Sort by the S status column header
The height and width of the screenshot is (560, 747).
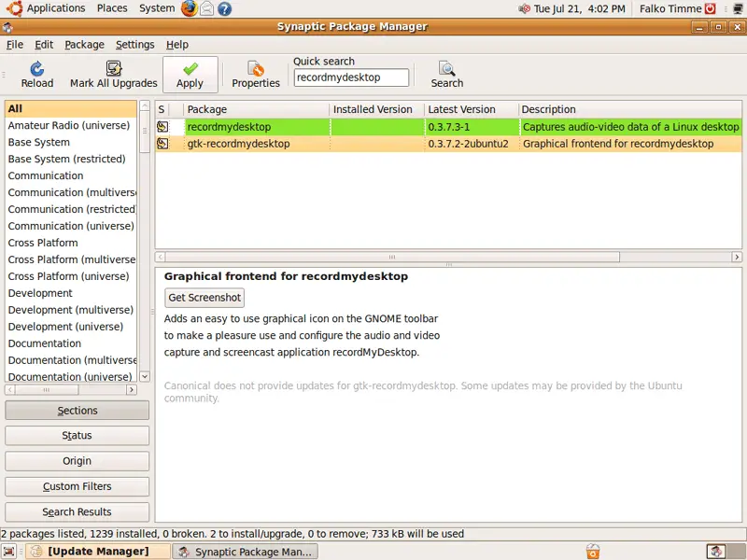click(x=162, y=109)
